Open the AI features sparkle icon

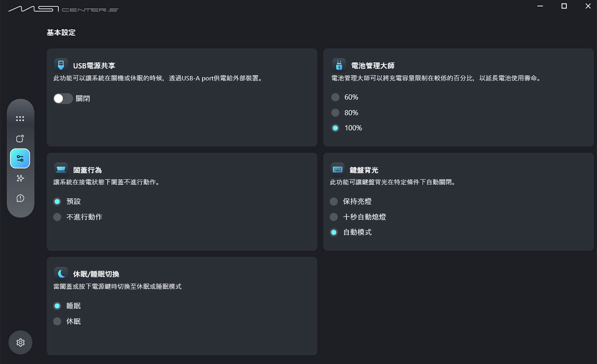coord(20,178)
